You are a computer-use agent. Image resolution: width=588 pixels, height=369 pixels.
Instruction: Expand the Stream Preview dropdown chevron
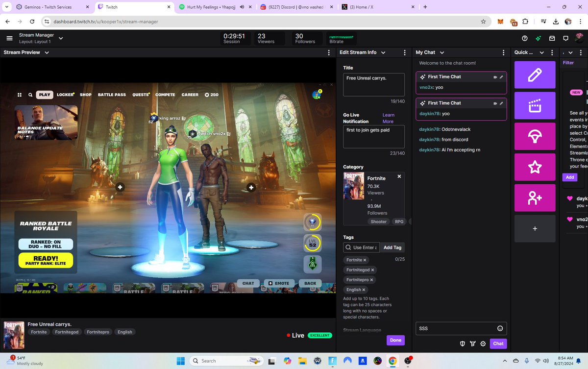point(47,52)
